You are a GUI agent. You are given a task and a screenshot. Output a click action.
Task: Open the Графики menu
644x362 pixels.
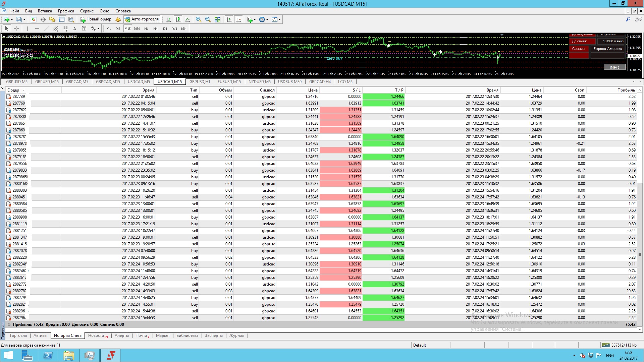pos(66,11)
